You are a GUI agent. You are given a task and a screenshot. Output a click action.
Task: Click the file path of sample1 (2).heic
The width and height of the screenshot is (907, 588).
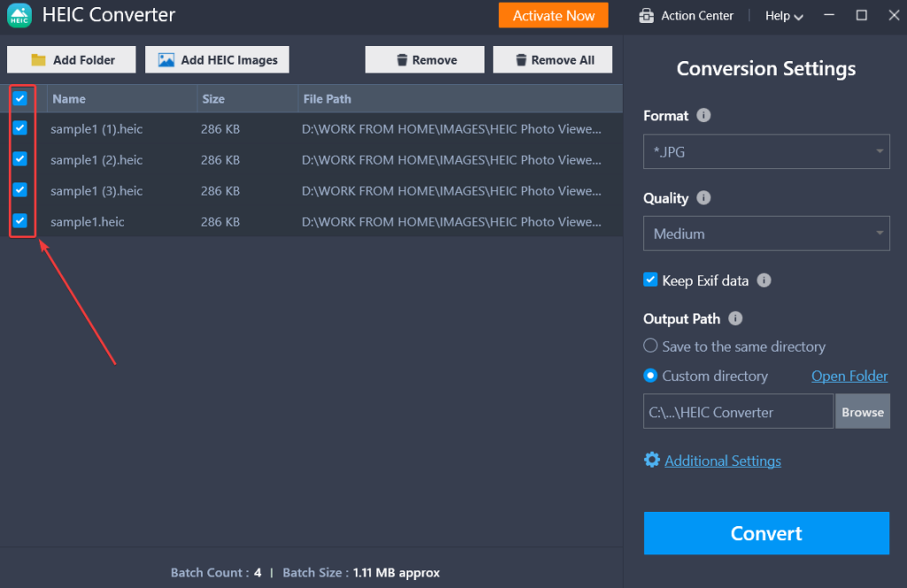point(451,160)
